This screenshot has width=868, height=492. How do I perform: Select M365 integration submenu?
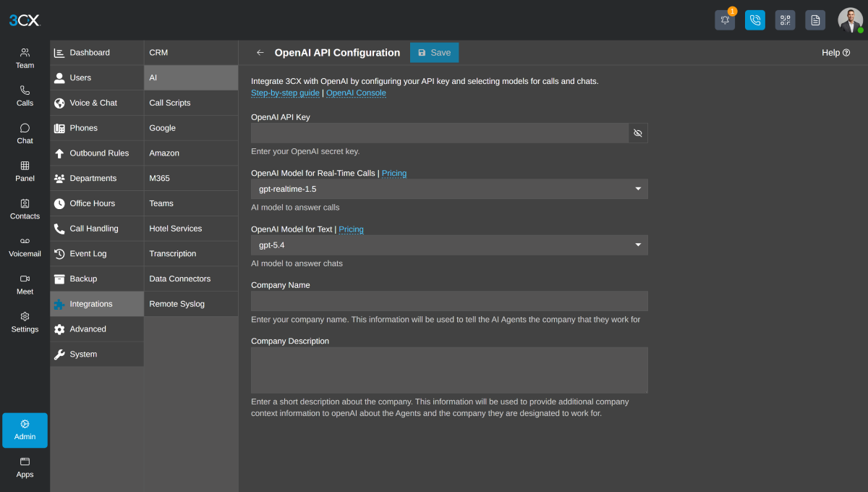coord(191,178)
